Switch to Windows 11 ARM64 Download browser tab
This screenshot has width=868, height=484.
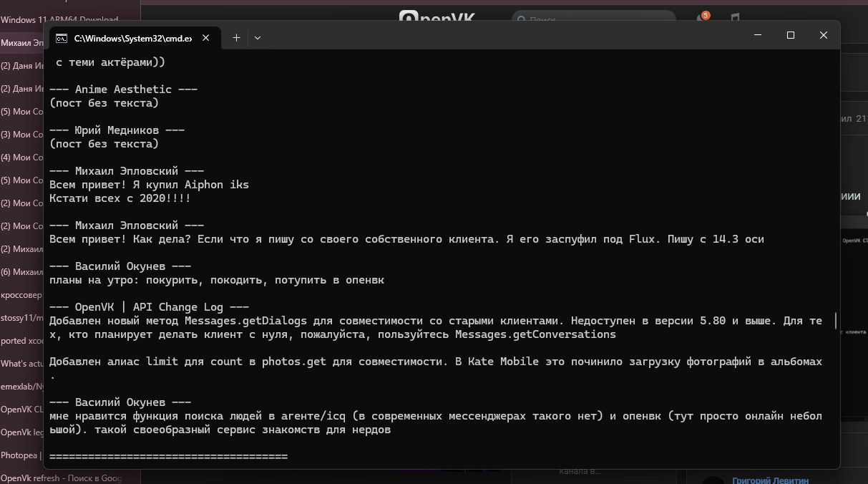pos(60,19)
